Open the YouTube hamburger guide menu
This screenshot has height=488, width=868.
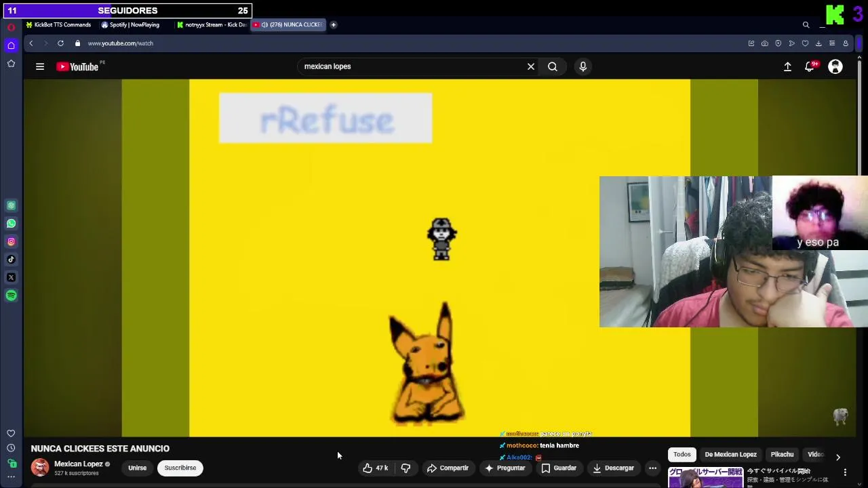[x=40, y=66]
